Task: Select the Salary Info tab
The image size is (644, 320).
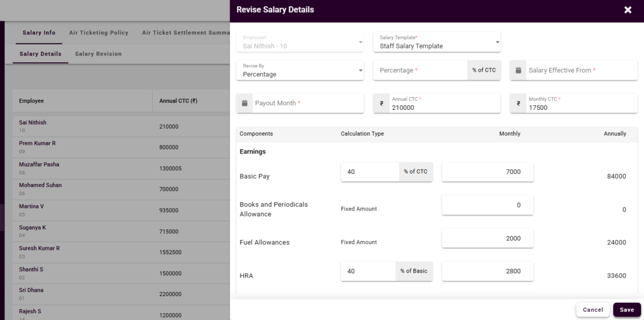Action: point(39,33)
